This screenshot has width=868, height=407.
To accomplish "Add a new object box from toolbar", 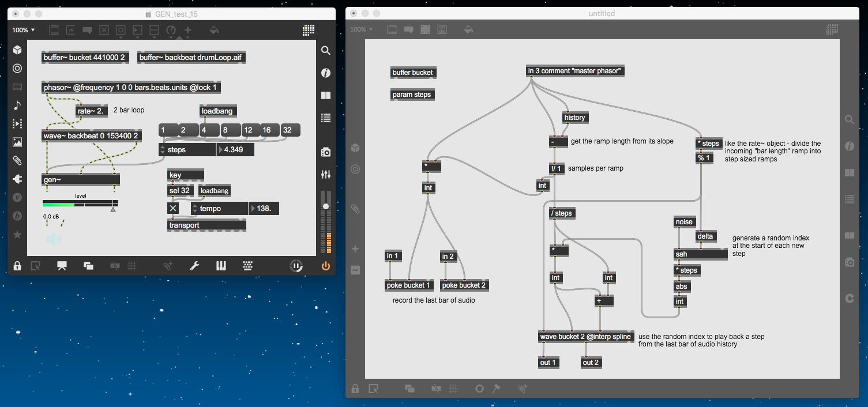I will (54, 30).
